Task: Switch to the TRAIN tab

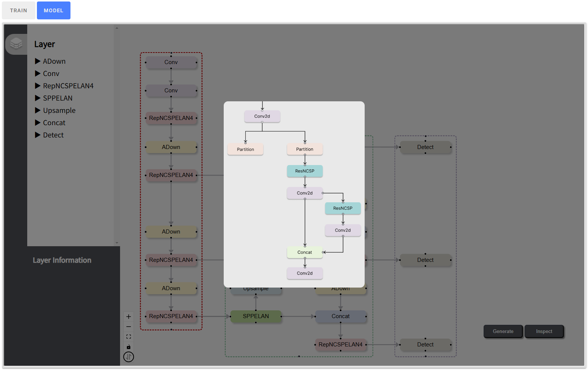Action: 19,10
